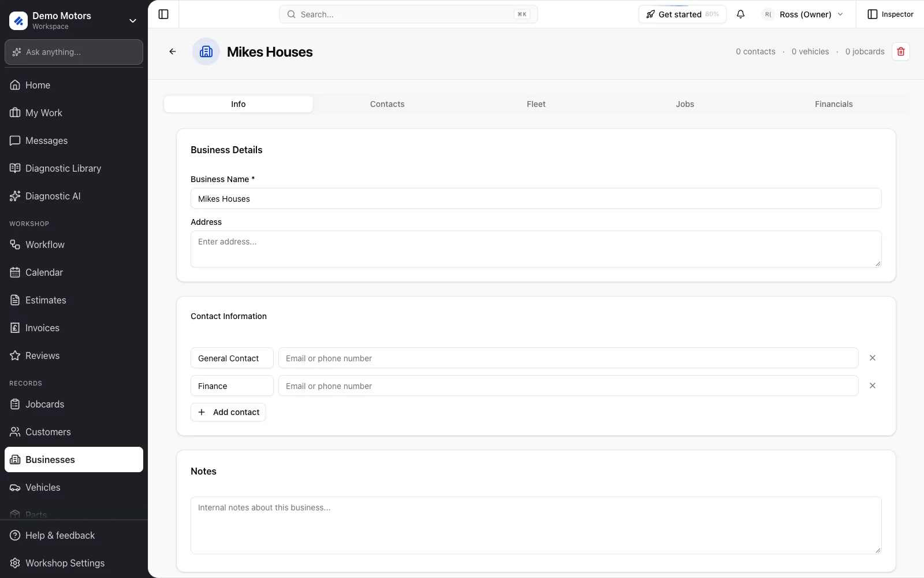This screenshot has width=924, height=578.
Task: Click the 0 contacts count
Action: pos(755,51)
